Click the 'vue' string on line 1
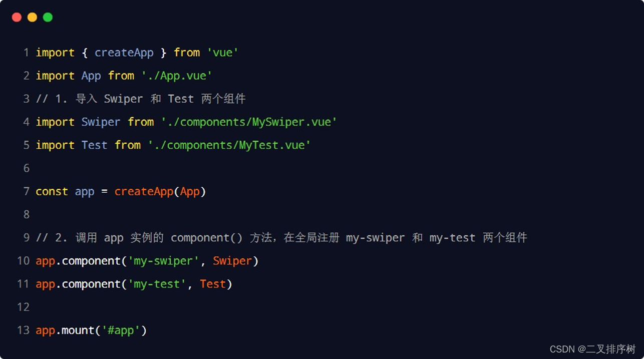644x359 pixels. 223,53
